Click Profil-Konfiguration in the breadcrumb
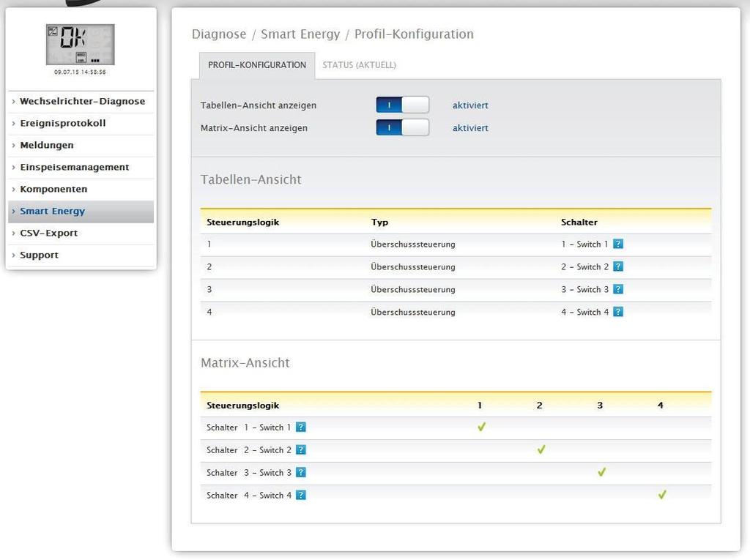The height and width of the screenshot is (560, 750). coord(414,34)
